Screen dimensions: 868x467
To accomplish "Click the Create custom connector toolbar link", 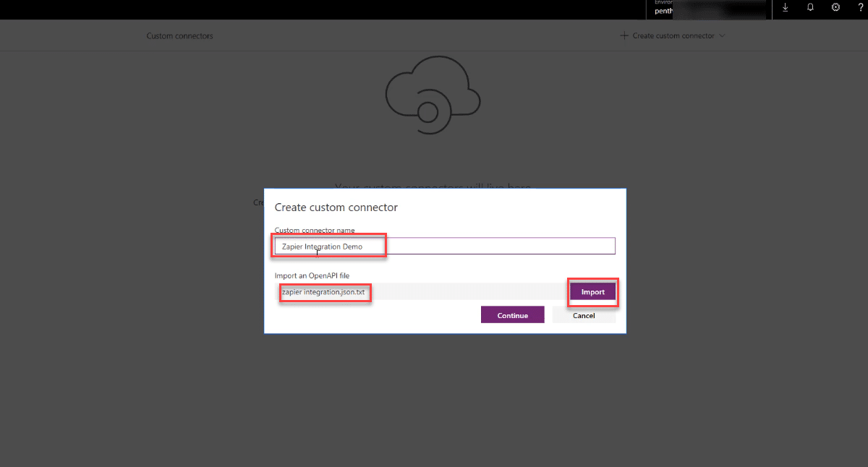I will (673, 36).
